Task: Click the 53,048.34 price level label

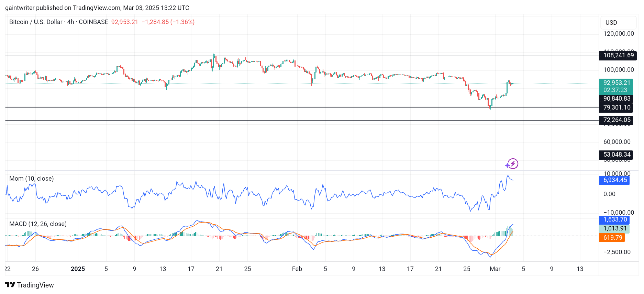Action: coord(617,155)
